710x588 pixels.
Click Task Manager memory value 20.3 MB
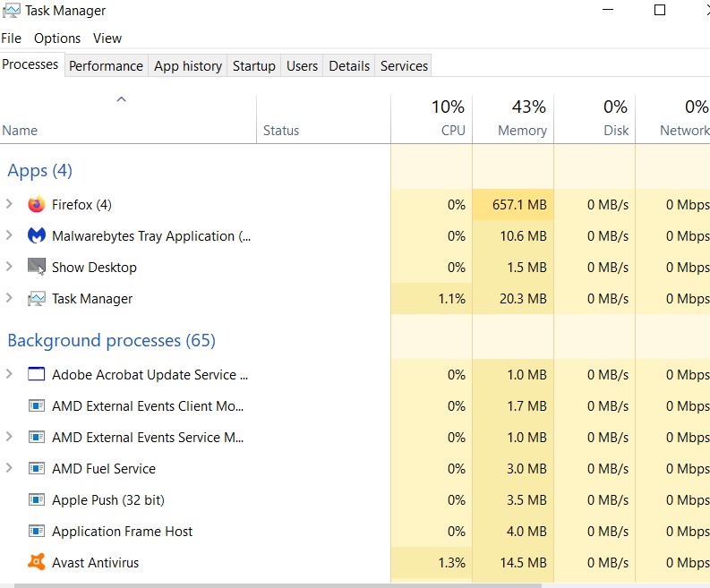523,299
